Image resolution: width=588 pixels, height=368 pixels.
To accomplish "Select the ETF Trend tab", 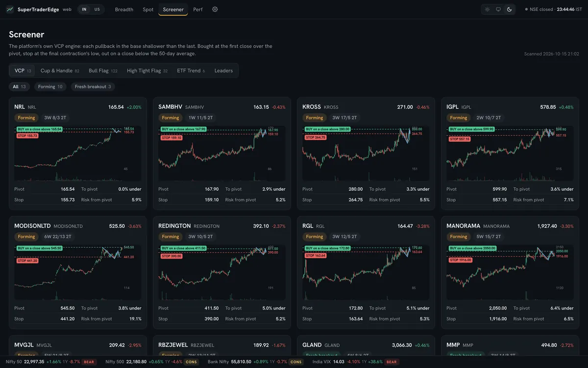I will point(191,71).
